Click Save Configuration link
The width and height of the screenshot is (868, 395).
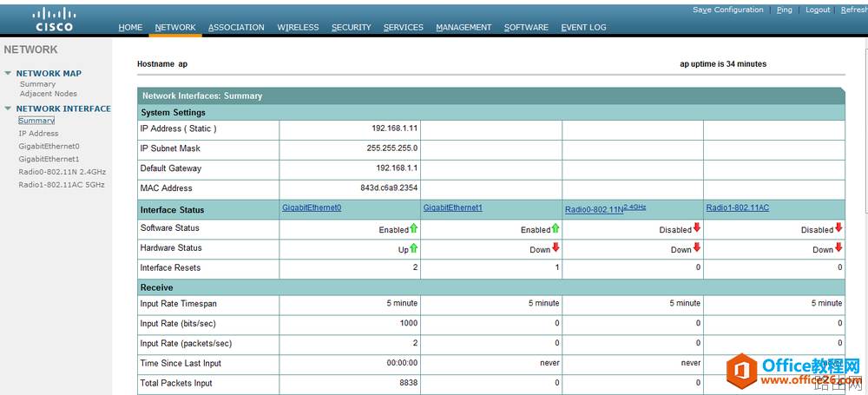pos(728,10)
